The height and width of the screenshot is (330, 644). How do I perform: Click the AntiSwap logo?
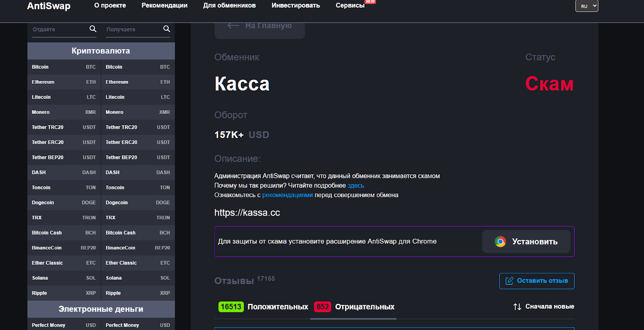[49, 6]
